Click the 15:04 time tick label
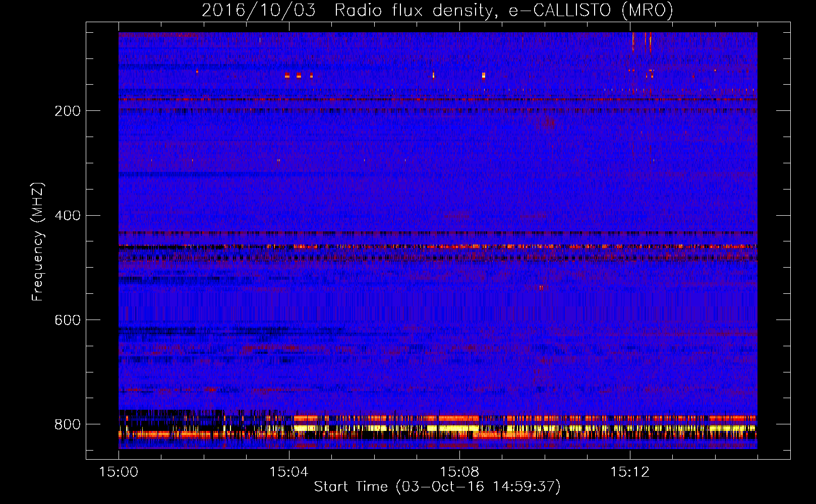The height and width of the screenshot is (504, 816). [x=289, y=472]
